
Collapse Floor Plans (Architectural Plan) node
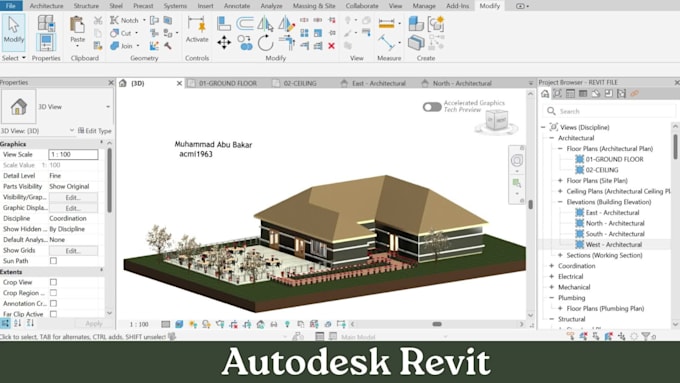pyautogui.click(x=560, y=148)
